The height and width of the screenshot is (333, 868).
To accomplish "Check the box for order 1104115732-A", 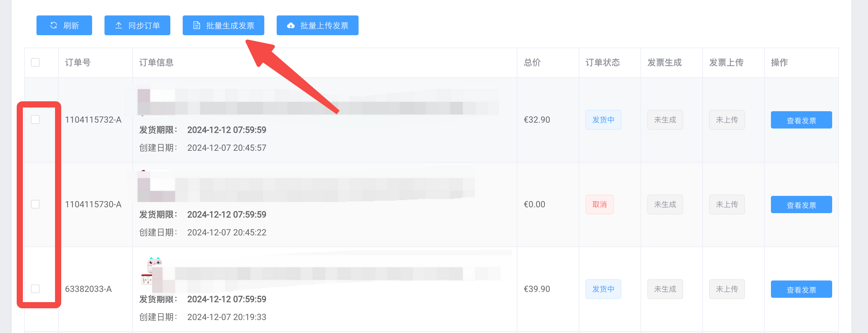I will click(35, 120).
